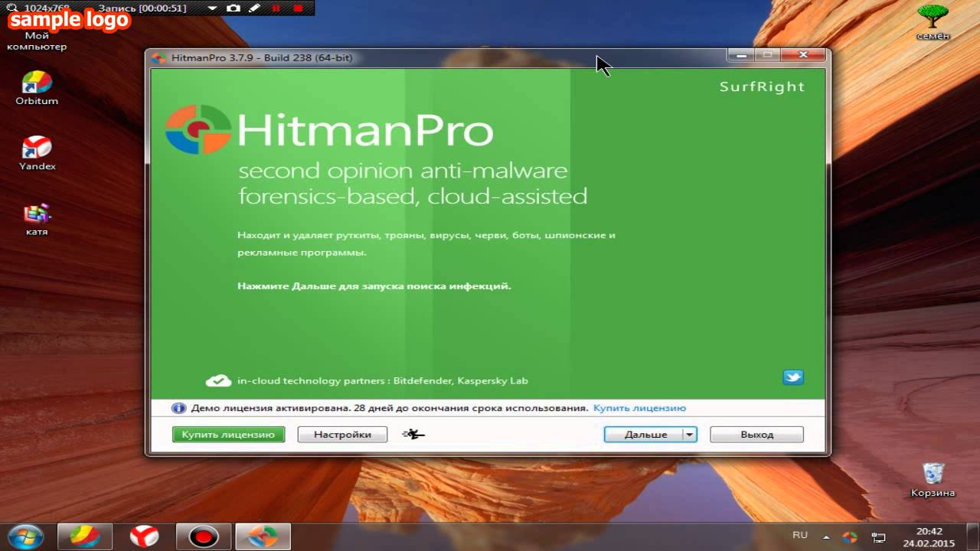This screenshot has width=980, height=551.
Task: Open the network icon in system tray
Action: click(879, 537)
